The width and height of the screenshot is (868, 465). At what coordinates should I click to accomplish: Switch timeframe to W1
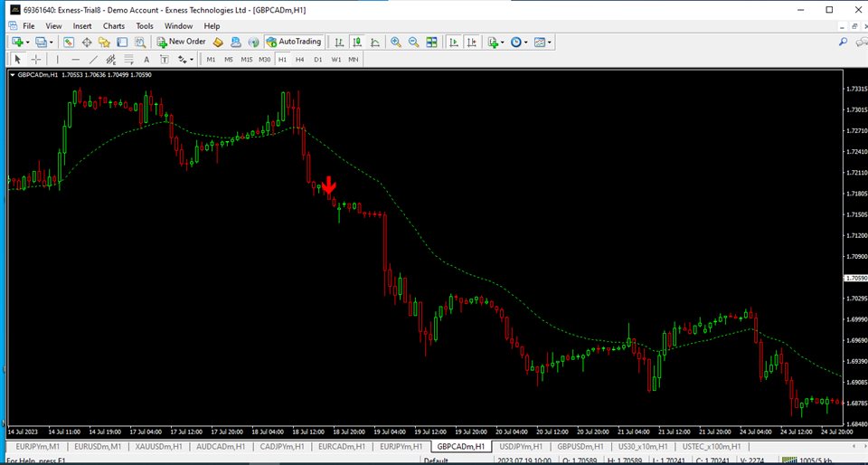pyautogui.click(x=336, y=59)
